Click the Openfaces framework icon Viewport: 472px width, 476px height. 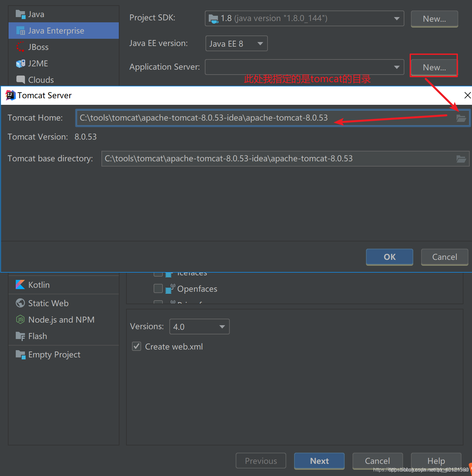pyautogui.click(x=170, y=289)
